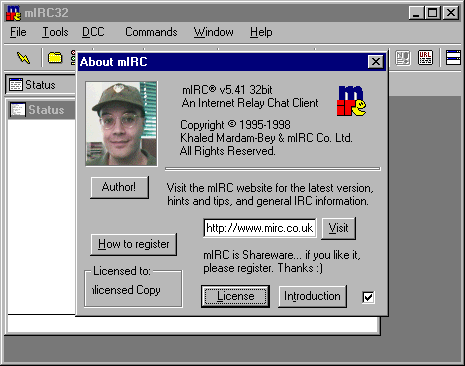465x366 pixels.
Task: Click the License button
Action: point(235,296)
